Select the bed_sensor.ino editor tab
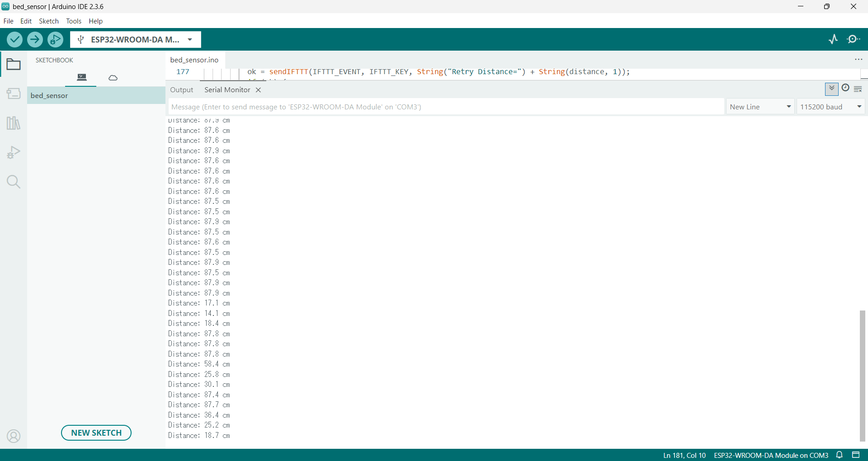 [x=194, y=60]
